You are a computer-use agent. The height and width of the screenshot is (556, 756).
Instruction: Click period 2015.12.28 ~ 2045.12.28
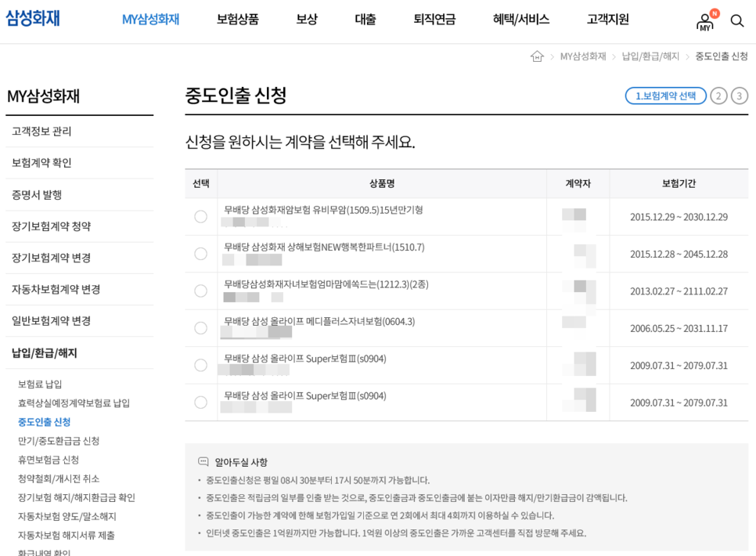click(x=679, y=255)
